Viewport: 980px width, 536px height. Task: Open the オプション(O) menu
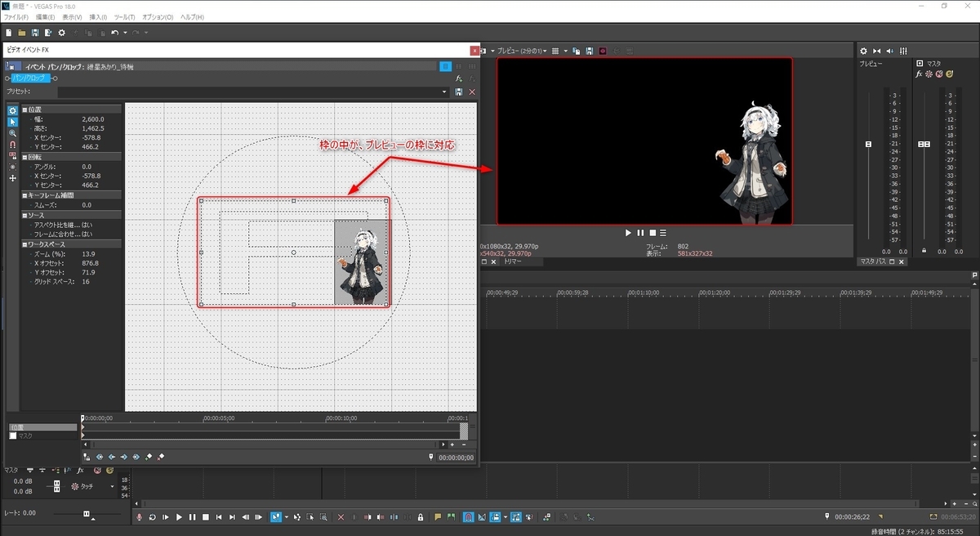pyautogui.click(x=158, y=16)
